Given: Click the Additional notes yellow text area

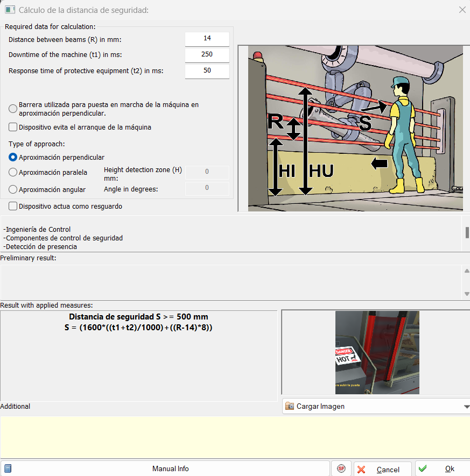Looking at the screenshot, I should tap(235, 437).
